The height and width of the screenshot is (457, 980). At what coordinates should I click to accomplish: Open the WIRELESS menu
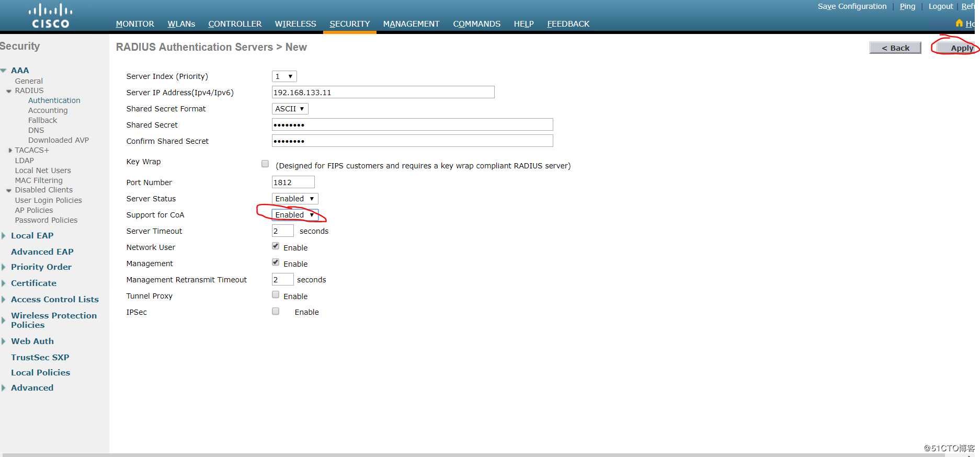[x=295, y=24]
